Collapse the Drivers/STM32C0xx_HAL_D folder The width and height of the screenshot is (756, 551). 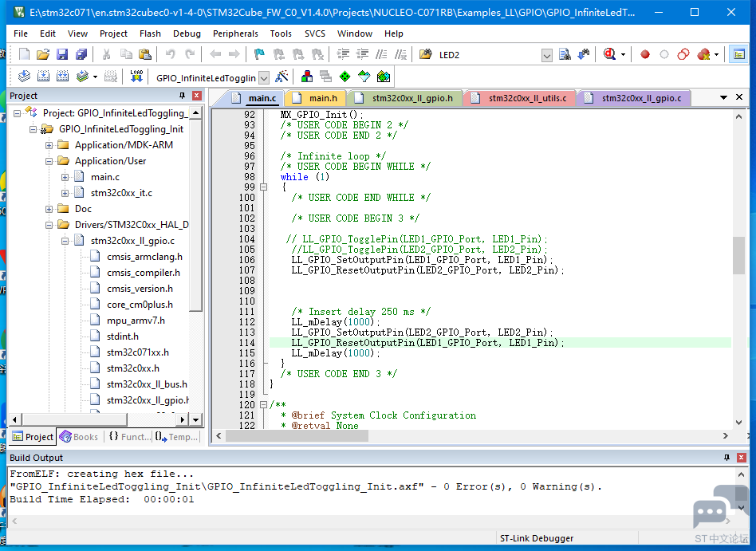(x=49, y=225)
